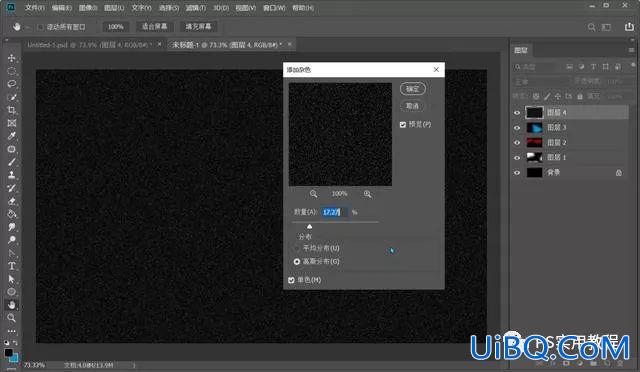Open the layer filter type dropdown
640x372 pixels.
[x=536, y=67]
